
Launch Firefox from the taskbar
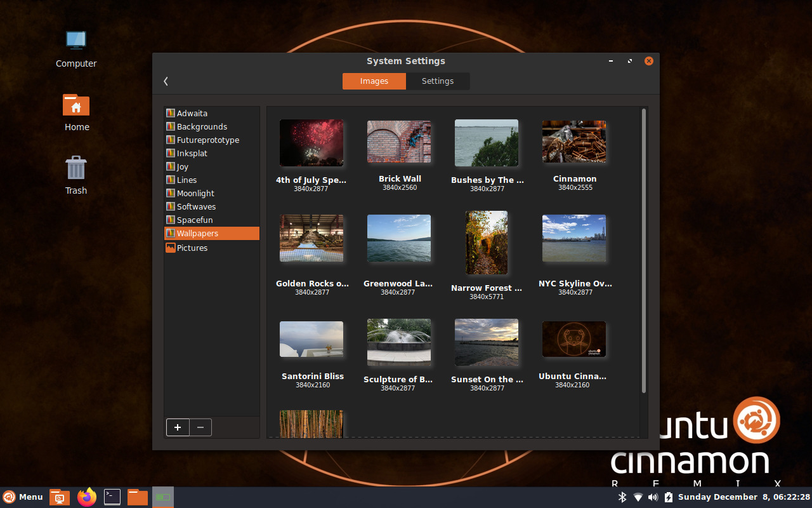86,497
